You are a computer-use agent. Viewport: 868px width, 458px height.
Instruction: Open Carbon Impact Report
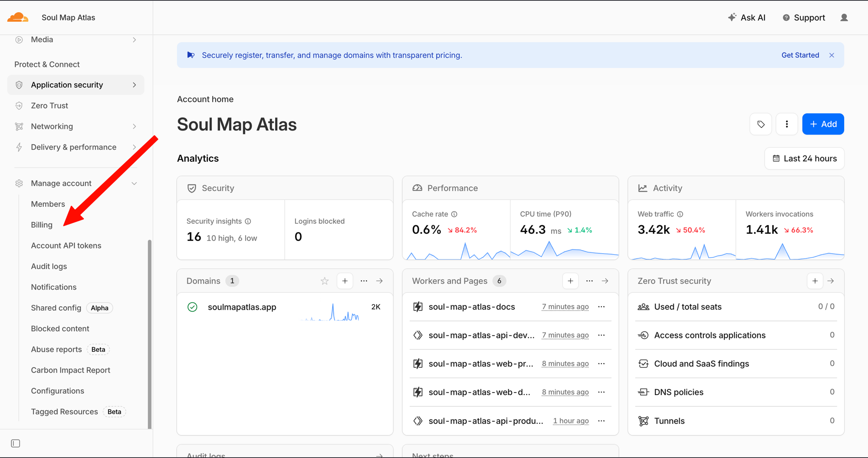pyautogui.click(x=71, y=370)
